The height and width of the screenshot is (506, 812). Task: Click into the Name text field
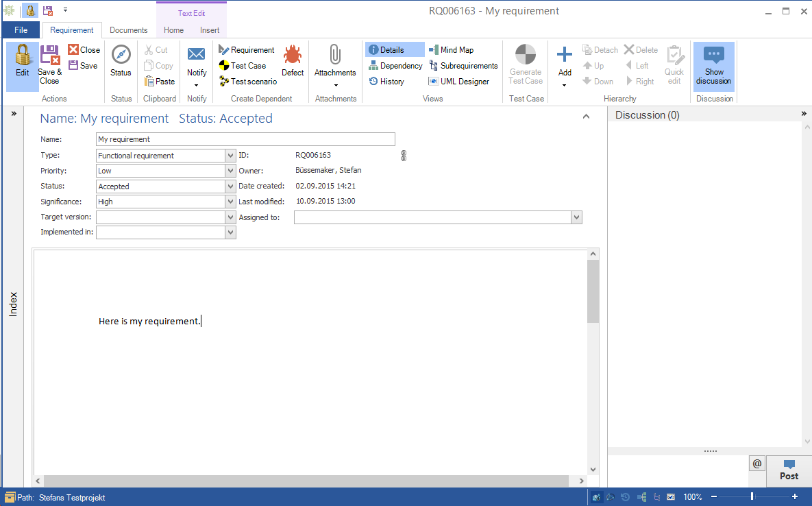(x=246, y=139)
